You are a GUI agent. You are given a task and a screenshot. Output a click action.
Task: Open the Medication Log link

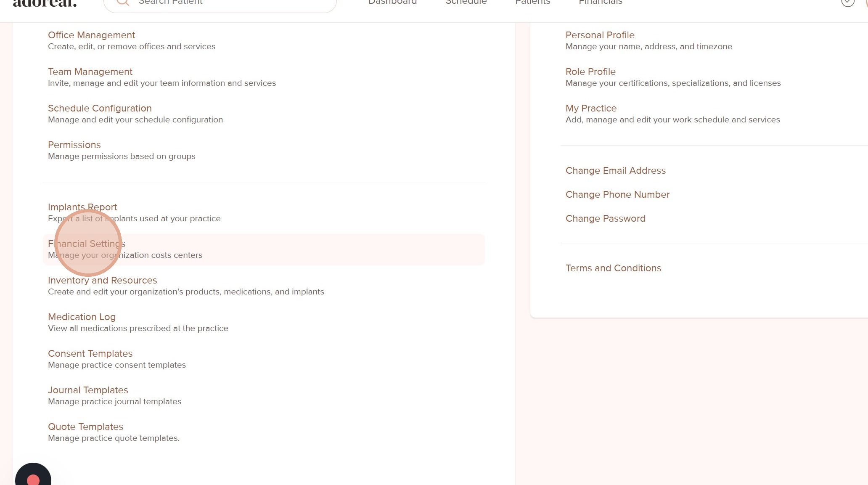(x=82, y=317)
